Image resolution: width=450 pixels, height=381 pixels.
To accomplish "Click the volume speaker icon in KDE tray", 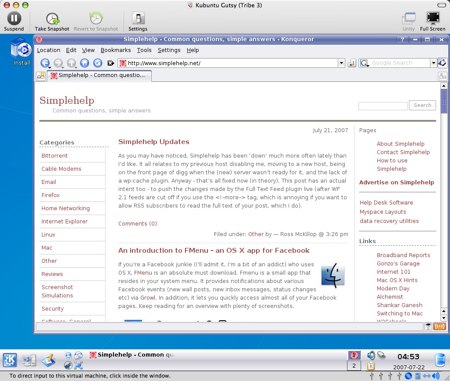I will click(x=371, y=356).
